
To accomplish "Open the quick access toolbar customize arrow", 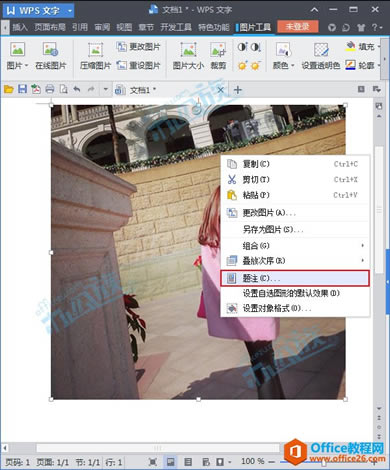I will coord(105,89).
